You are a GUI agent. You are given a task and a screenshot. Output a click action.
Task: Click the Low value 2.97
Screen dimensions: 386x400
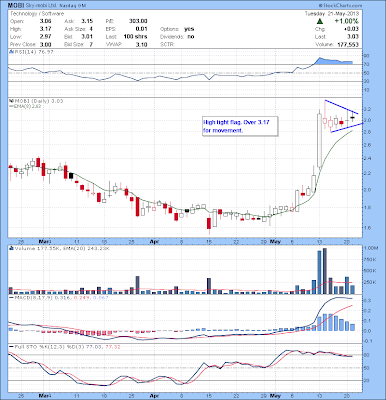point(45,37)
